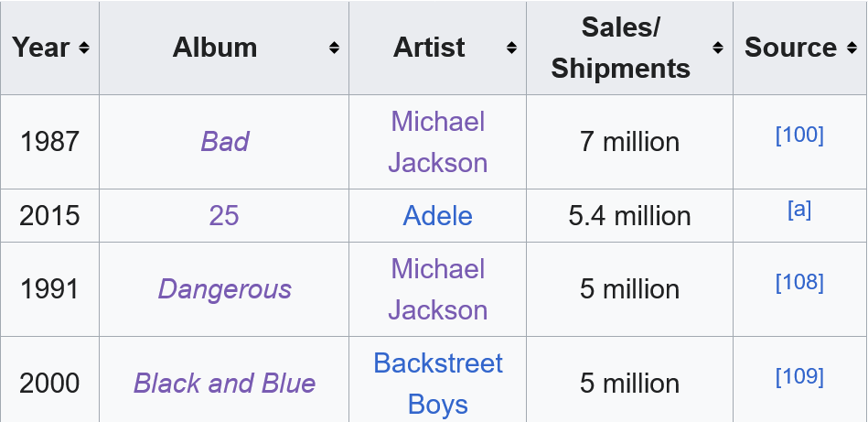Click the Sales/Shipments column sort arrows

pos(718,48)
